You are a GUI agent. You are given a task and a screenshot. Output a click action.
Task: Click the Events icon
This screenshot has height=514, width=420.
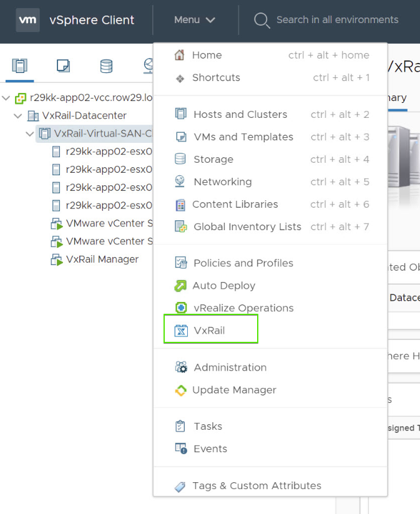click(181, 449)
